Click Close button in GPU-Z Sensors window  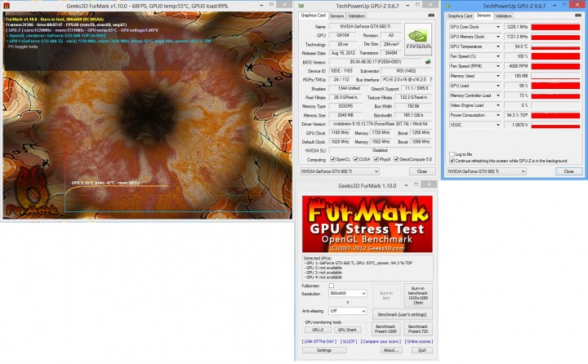[568, 171]
